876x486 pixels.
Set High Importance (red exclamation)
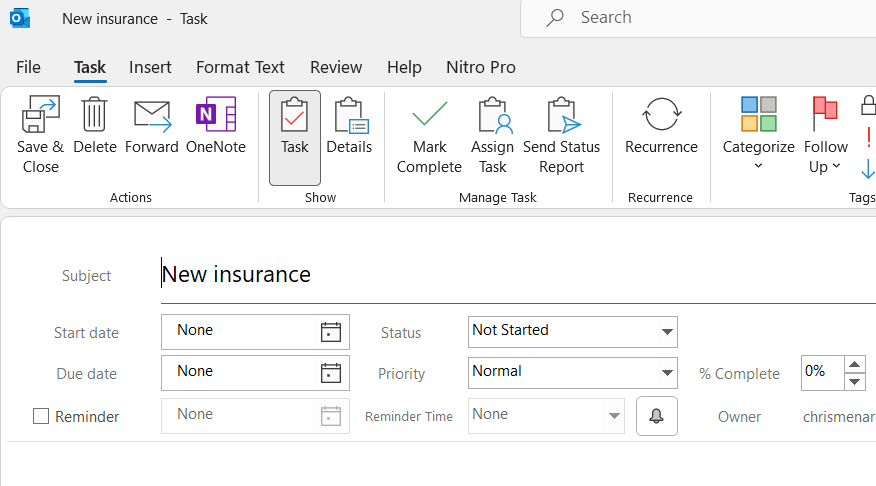(x=869, y=137)
